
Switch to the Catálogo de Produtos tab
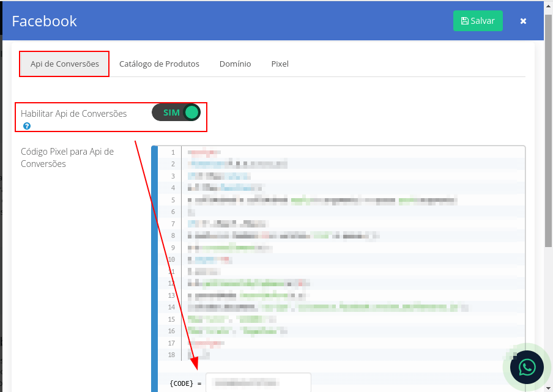[x=159, y=64]
